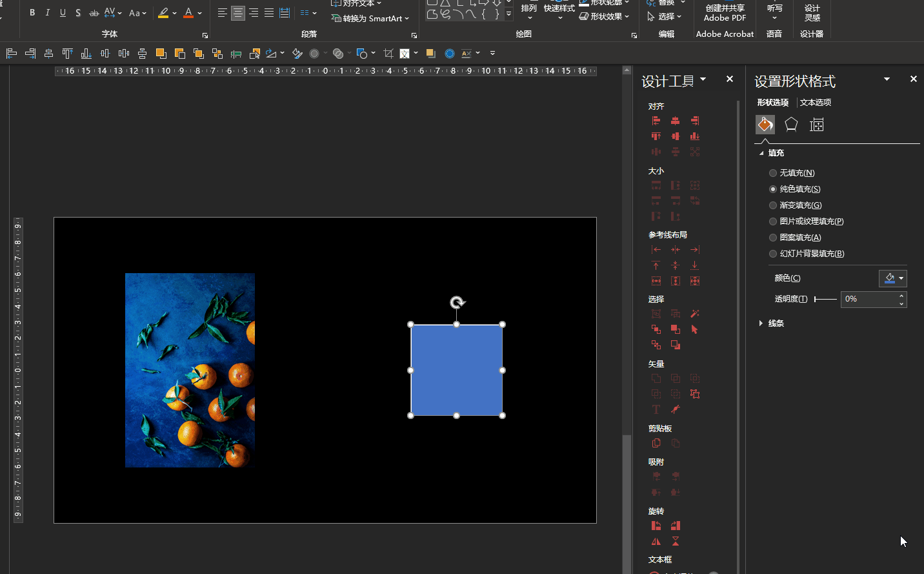Click left-align icon in design tools 对齐

click(x=656, y=121)
